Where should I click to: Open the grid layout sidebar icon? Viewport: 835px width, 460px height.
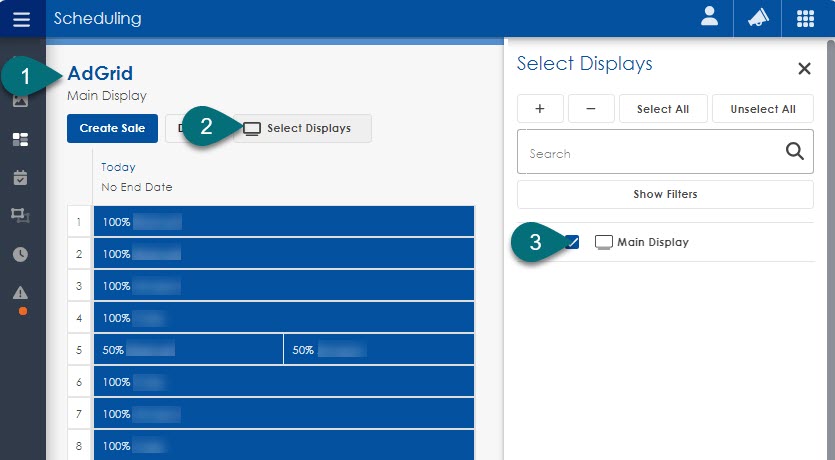[x=20, y=139]
